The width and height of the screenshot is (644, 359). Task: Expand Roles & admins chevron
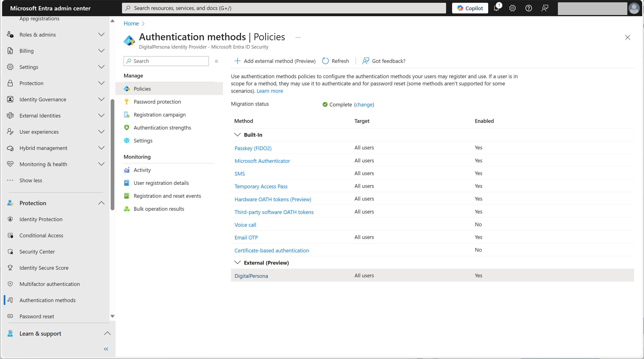pyautogui.click(x=101, y=34)
